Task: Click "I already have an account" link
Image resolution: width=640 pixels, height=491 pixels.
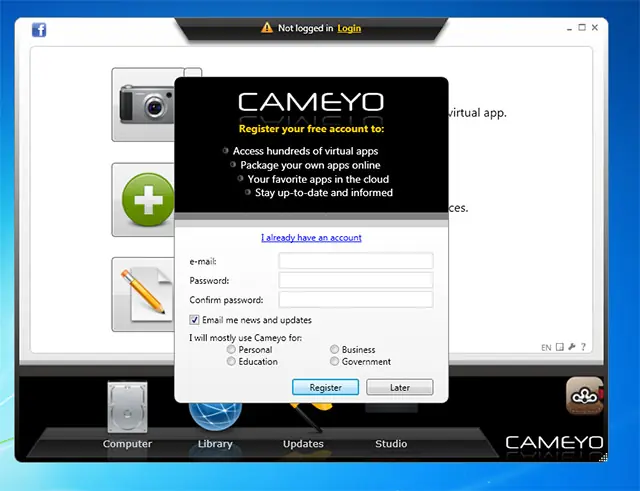Action: (x=311, y=238)
